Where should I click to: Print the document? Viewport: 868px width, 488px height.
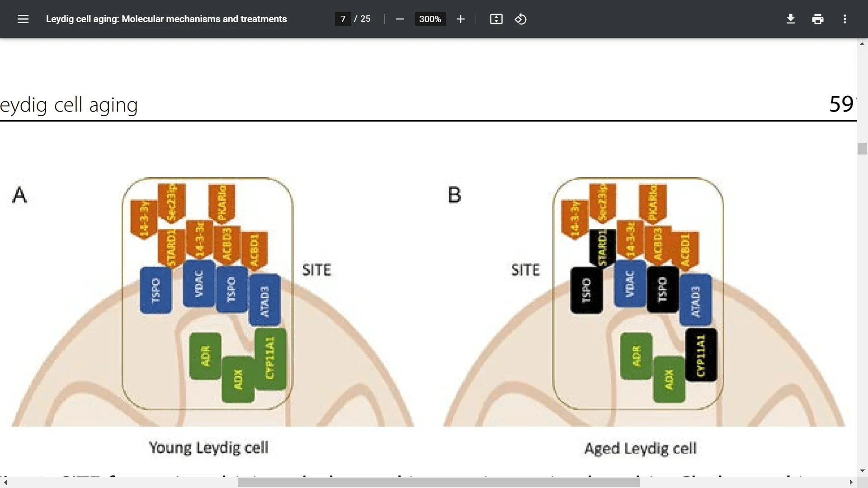click(817, 19)
